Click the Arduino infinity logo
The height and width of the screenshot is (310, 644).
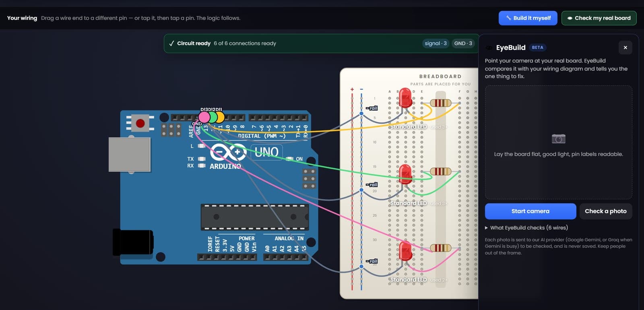coord(228,152)
